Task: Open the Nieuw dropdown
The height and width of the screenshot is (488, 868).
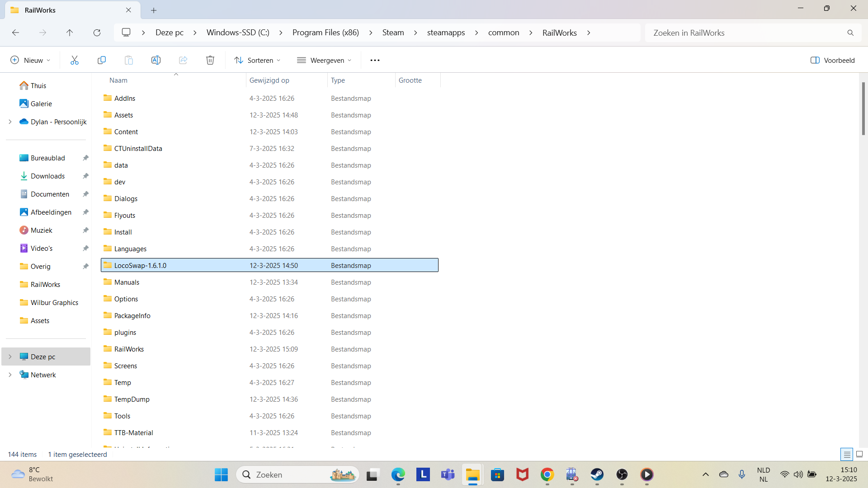Action: pos(30,60)
